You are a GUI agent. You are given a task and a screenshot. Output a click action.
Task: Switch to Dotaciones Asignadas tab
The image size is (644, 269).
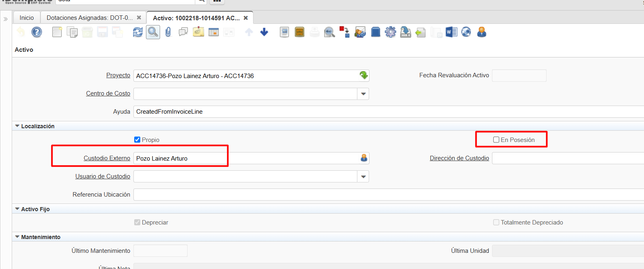pyautogui.click(x=89, y=18)
